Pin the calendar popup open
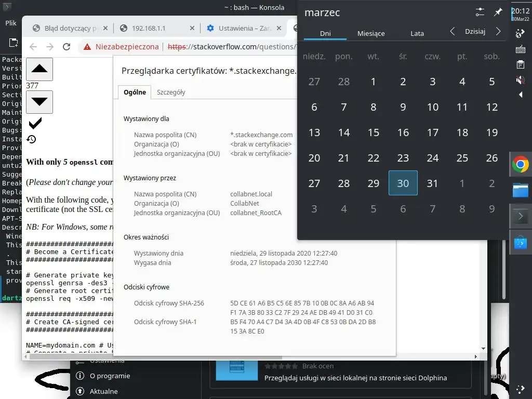Viewport: 532px width, 399px height. tap(498, 12)
